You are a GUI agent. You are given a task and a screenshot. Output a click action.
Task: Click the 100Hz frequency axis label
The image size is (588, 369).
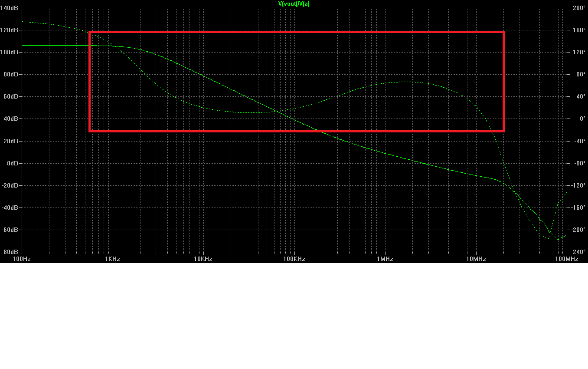pos(21,259)
